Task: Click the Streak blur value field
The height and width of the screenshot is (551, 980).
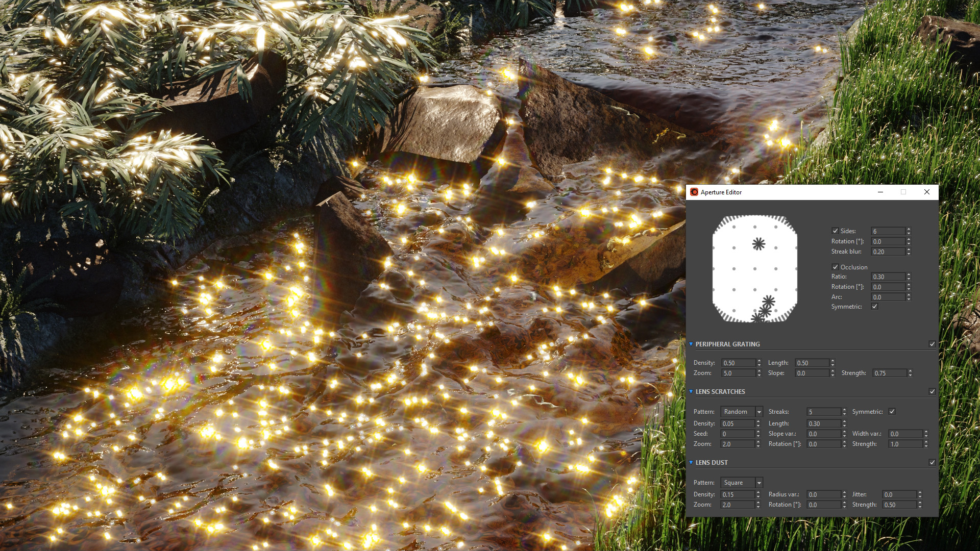Action: coord(888,252)
